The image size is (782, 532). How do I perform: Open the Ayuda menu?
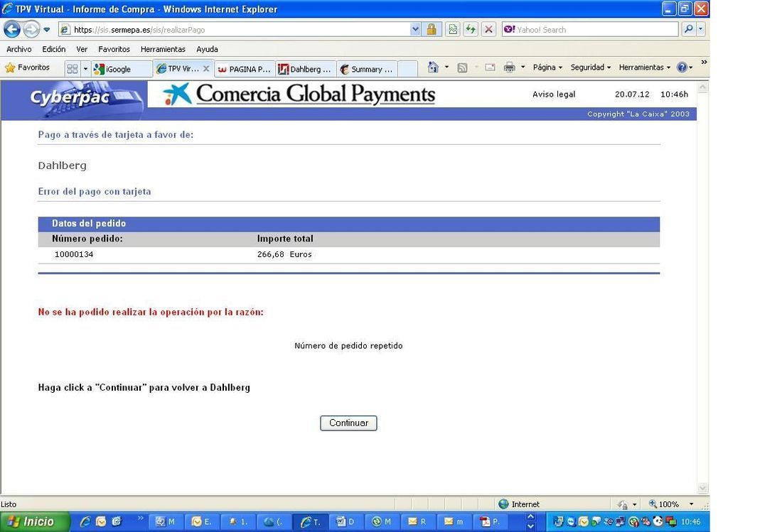(x=207, y=49)
